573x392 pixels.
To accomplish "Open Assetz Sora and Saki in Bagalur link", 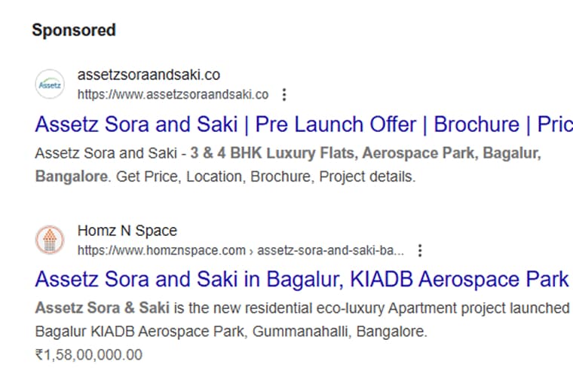I will (302, 280).
